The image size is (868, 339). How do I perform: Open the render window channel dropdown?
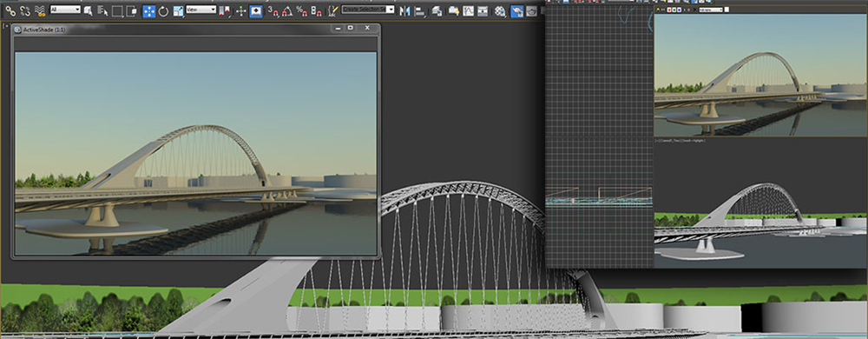[711, 10]
